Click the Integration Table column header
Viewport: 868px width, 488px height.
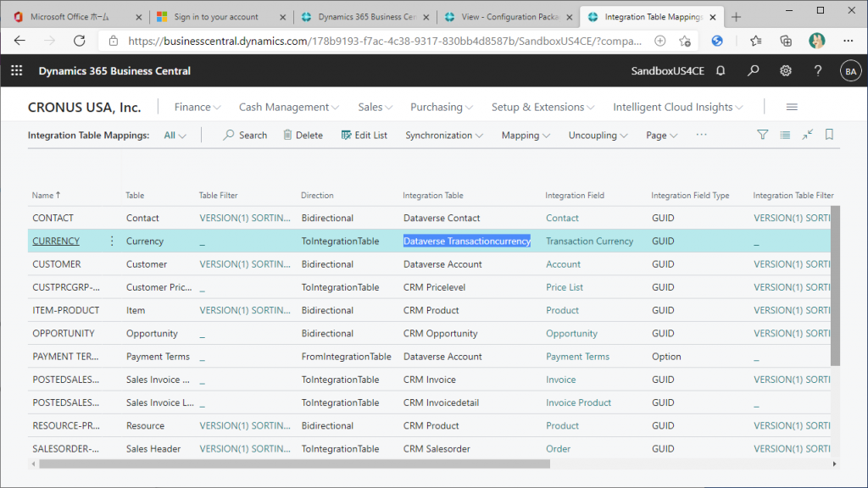click(x=433, y=196)
